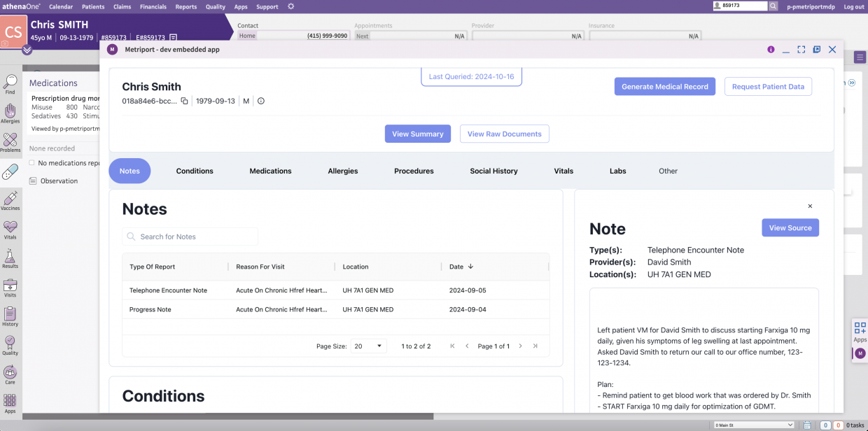868x431 pixels.
Task: Click the patient search magnifier button
Action: pyautogui.click(x=773, y=6)
